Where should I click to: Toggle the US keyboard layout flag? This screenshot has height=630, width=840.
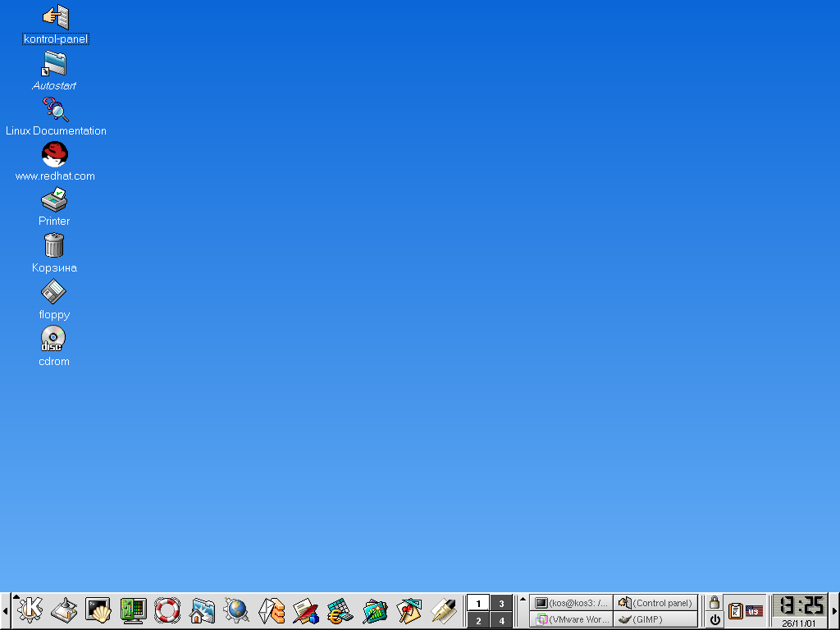754,611
